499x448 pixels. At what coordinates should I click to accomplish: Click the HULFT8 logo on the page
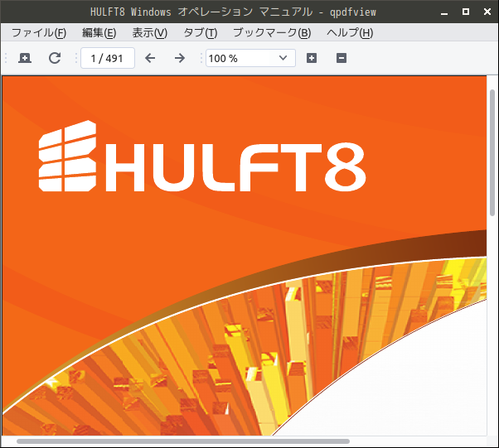pyautogui.click(x=202, y=157)
